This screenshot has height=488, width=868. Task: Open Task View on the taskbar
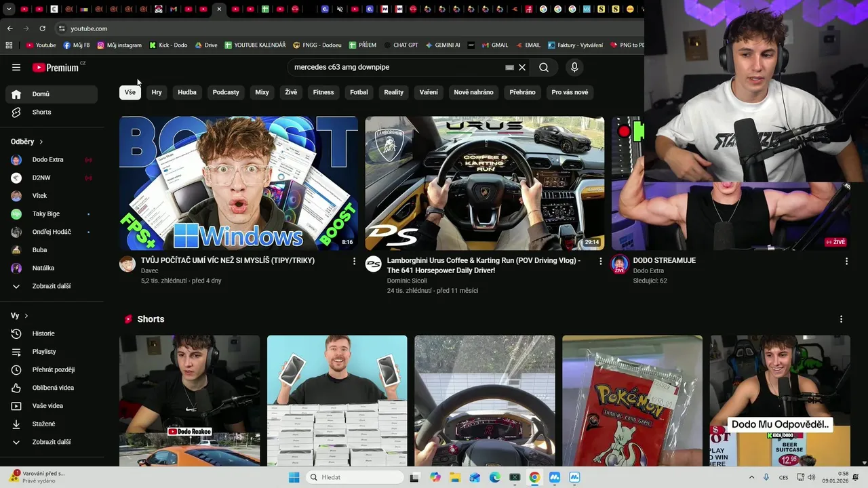pos(415,477)
